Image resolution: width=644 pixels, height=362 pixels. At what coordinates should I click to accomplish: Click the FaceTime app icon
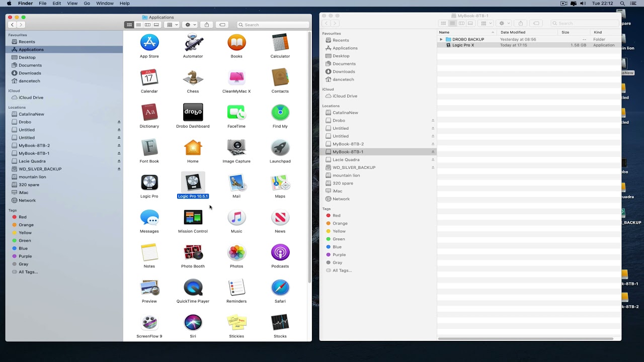pyautogui.click(x=236, y=113)
